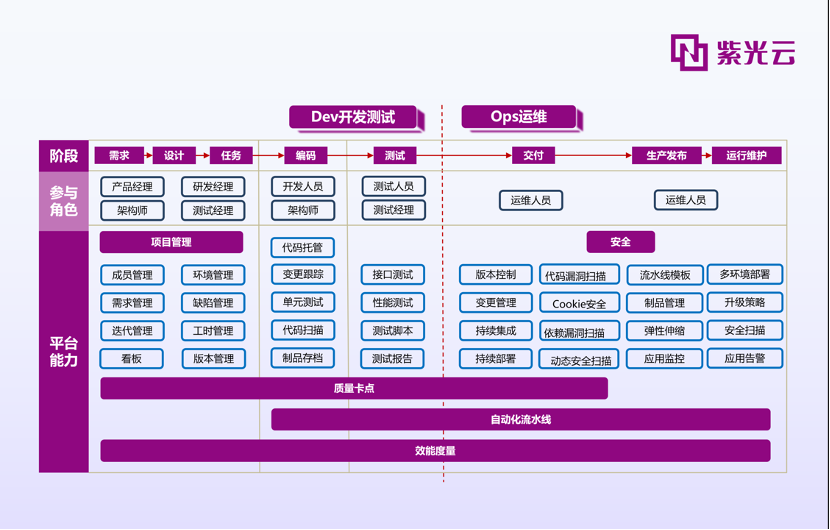This screenshot has width=830, height=530.
Task: Select the 代码托管 capability box
Action: pyautogui.click(x=303, y=247)
